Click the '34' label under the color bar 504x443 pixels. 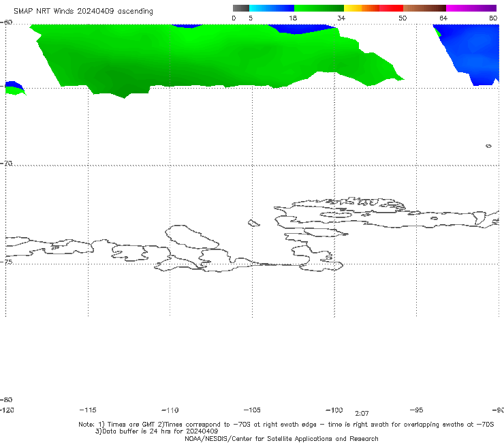tap(341, 18)
